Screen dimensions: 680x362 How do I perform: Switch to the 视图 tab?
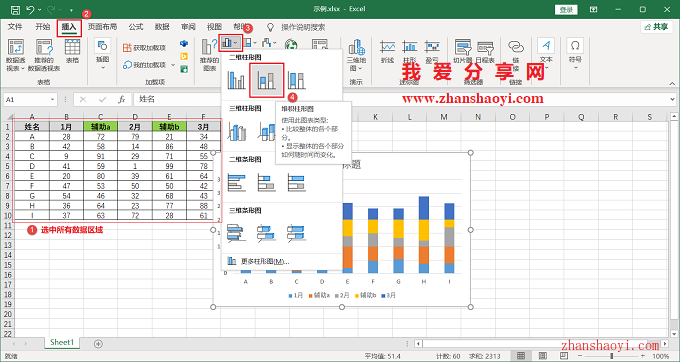coord(214,27)
